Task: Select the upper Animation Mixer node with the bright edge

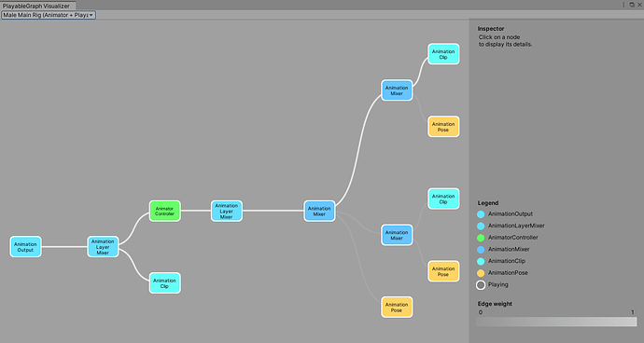Action: click(397, 90)
